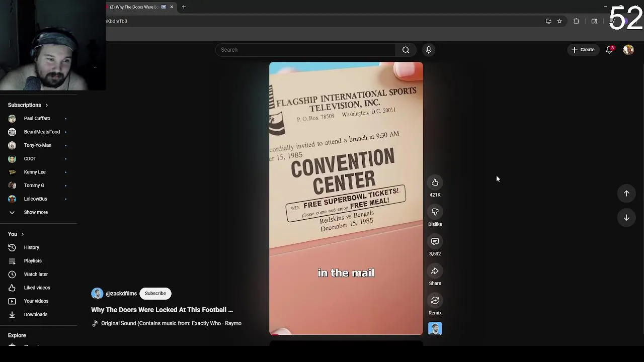This screenshot has height=362, width=644.
Task: Click the playing Short video
Action: pos(346,198)
